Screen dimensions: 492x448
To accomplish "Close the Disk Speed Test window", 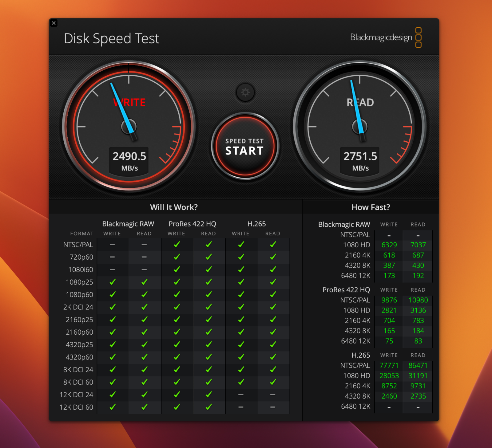I will 54,23.
